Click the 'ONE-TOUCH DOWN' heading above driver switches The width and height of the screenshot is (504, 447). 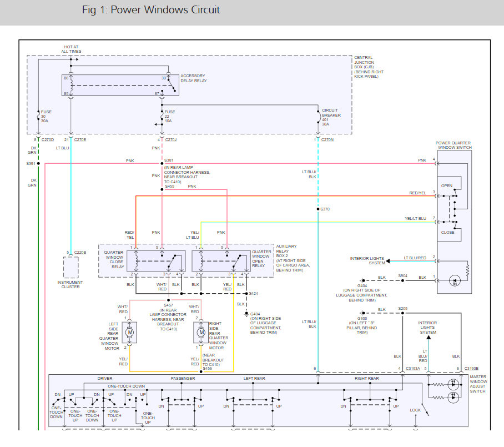pos(127,386)
